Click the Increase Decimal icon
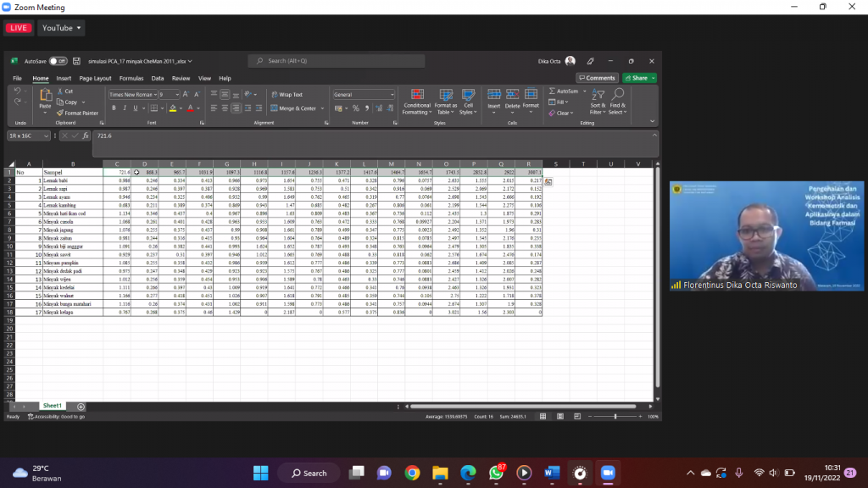868x488 pixels. click(x=379, y=108)
